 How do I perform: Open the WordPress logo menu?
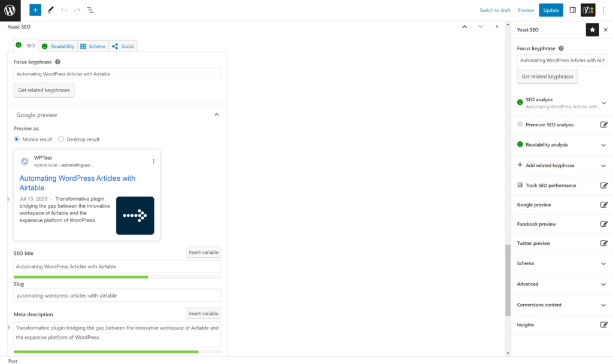click(x=10, y=10)
